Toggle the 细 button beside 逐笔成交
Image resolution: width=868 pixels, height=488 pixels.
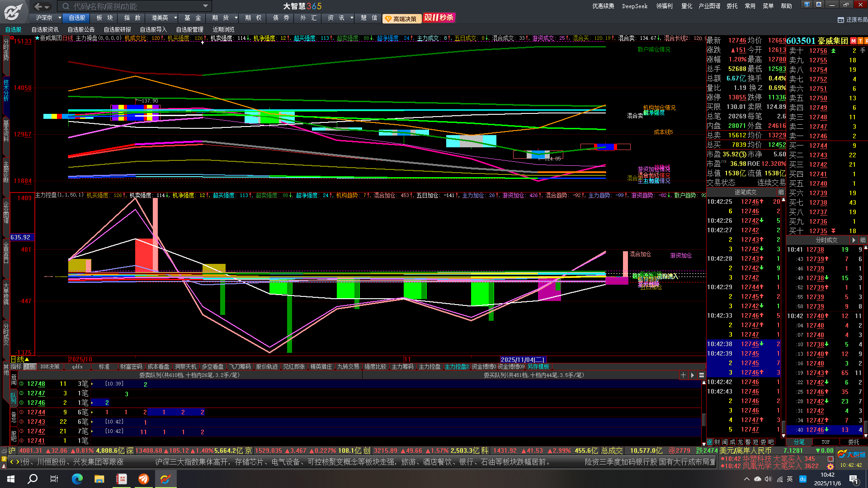(x=781, y=192)
